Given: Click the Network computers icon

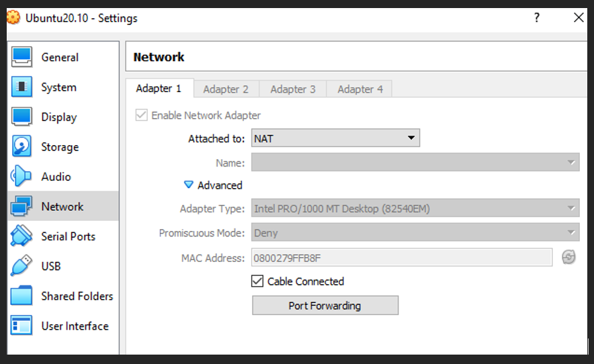Looking at the screenshot, I should [22, 206].
